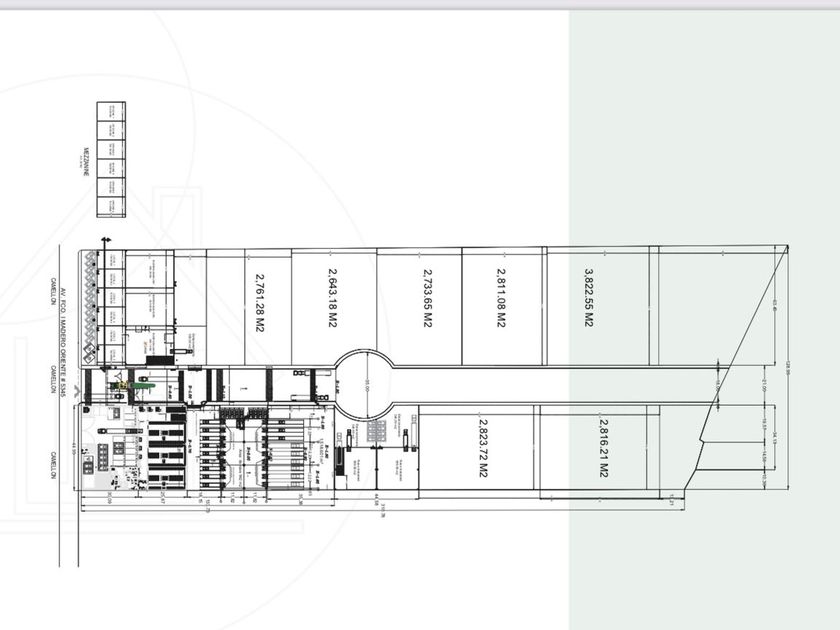Screen dimensions: 840x630
Task: Click the '35.00' roundabout diameter dimension
Action: pyautogui.click(x=367, y=386)
